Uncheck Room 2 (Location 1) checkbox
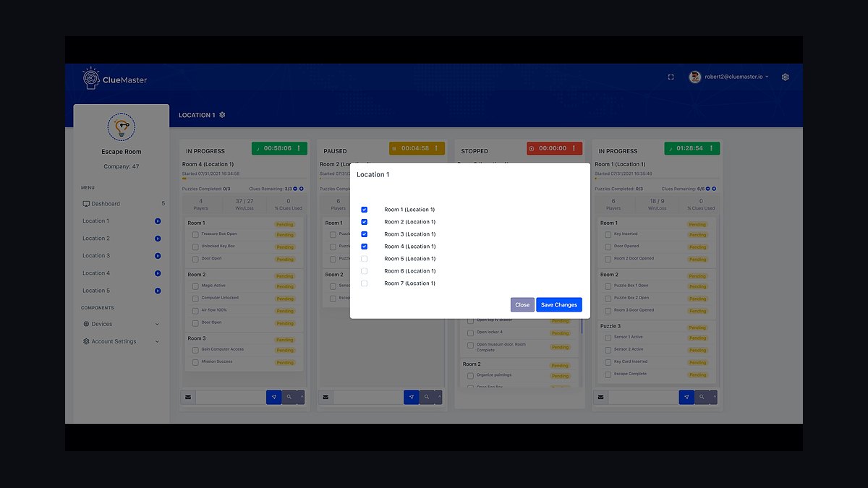 [364, 222]
